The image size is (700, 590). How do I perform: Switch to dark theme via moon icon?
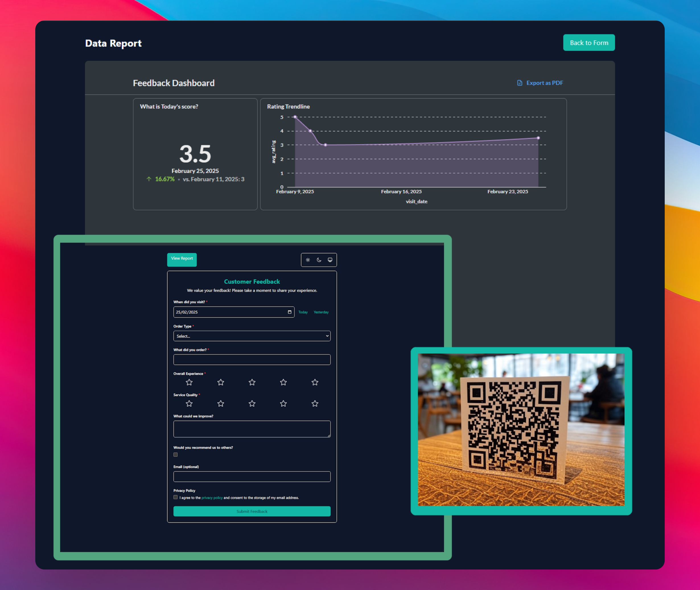319,260
